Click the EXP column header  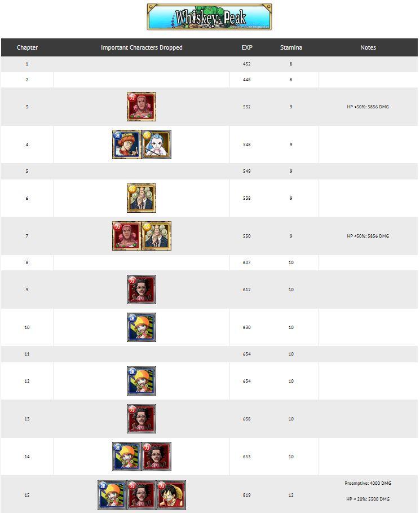pos(247,47)
